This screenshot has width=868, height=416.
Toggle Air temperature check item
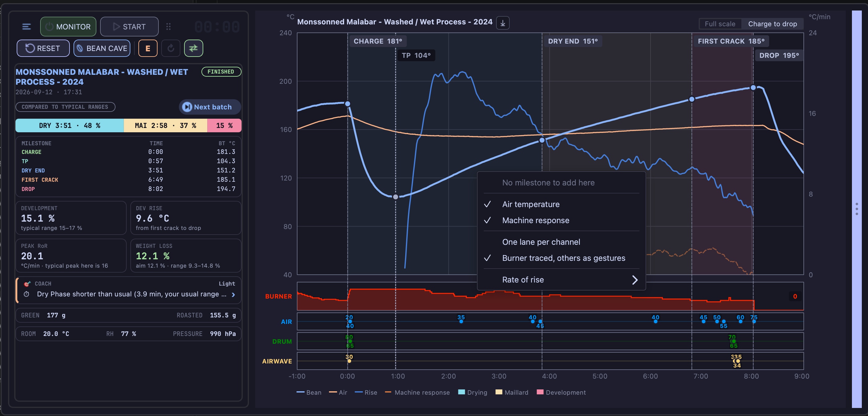(x=561, y=204)
